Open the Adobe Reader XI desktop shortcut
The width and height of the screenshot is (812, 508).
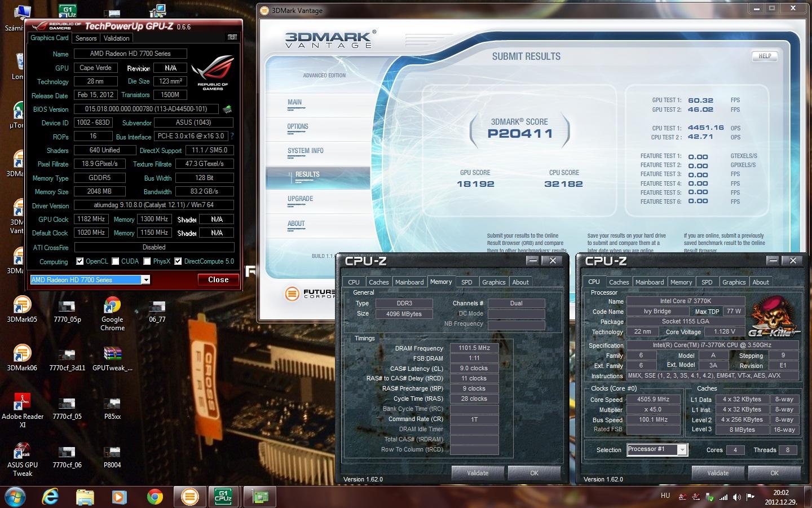22,410
